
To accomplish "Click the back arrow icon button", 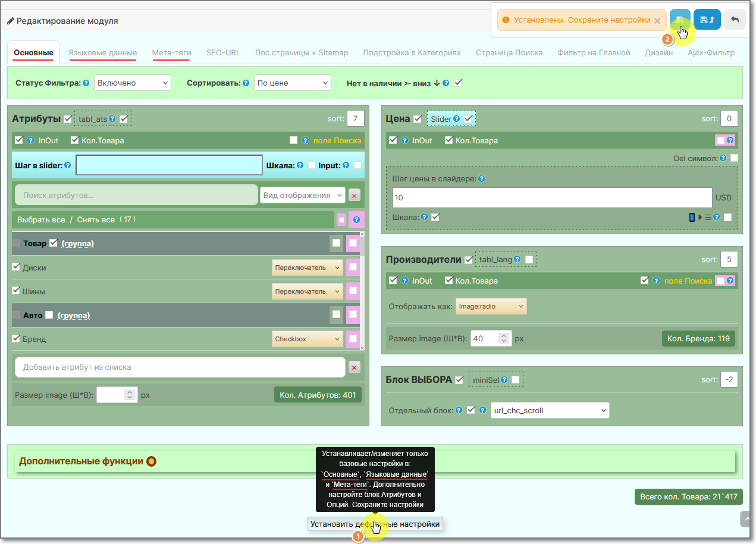I will [x=735, y=20].
